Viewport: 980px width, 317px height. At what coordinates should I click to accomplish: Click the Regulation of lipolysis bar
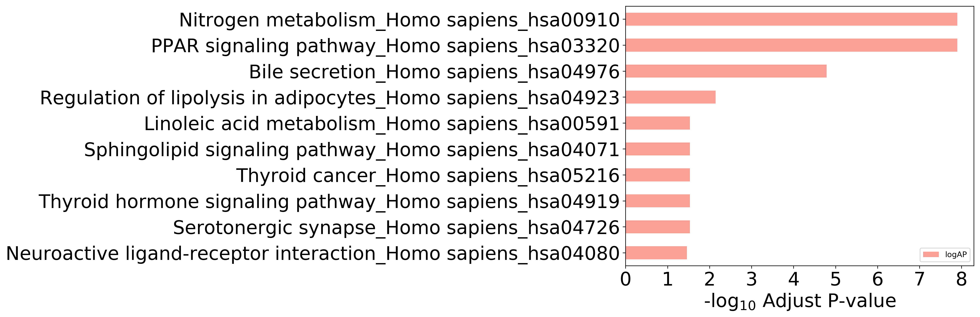pyautogui.click(x=671, y=97)
